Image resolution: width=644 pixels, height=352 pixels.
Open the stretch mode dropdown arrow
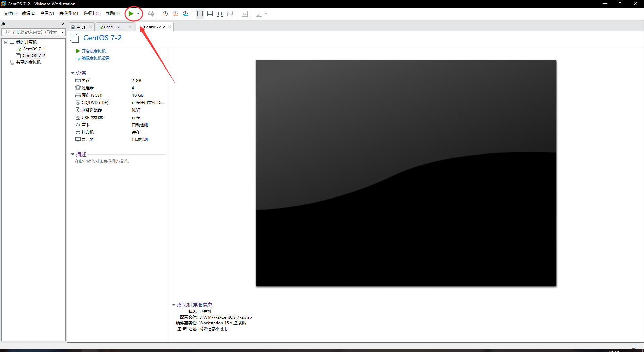pyautogui.click(x=266, y=14)
